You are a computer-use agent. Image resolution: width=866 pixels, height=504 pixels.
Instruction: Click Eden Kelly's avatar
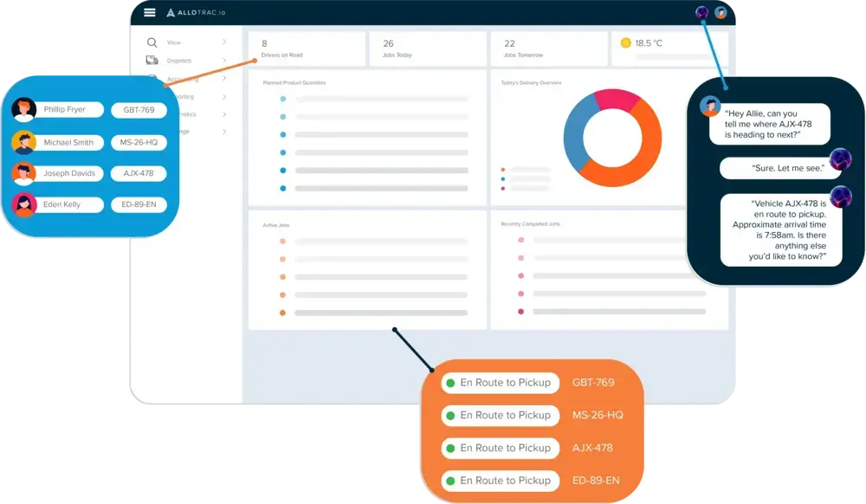(x=24, y=205)
